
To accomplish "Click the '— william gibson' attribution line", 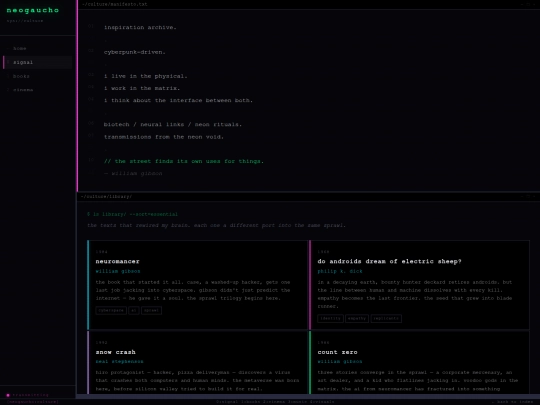I will pos(133,174).
